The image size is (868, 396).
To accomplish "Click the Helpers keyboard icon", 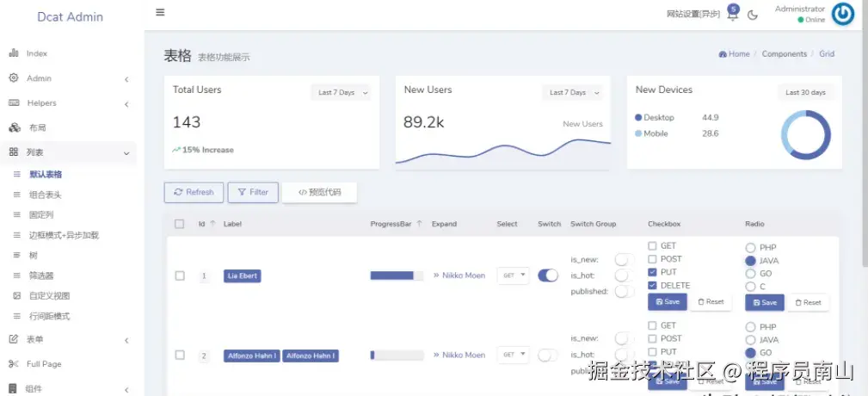I will 15,103.
